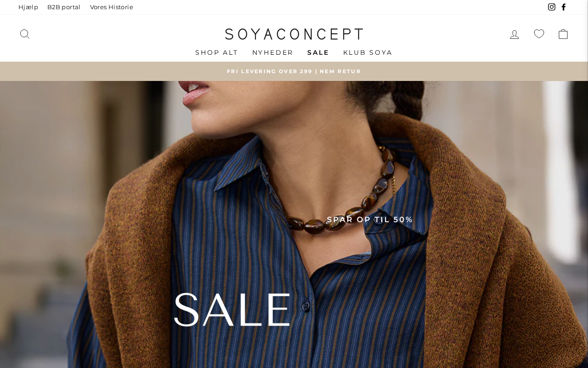View the wishlist heart icon
The image size is (588, 368).
click(539, 34)
